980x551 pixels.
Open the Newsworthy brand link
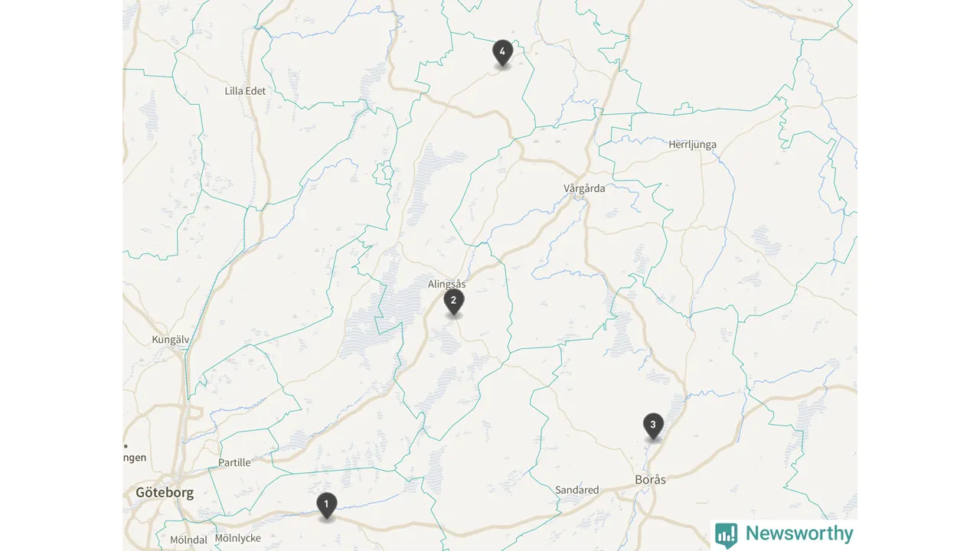click(785, 534)
